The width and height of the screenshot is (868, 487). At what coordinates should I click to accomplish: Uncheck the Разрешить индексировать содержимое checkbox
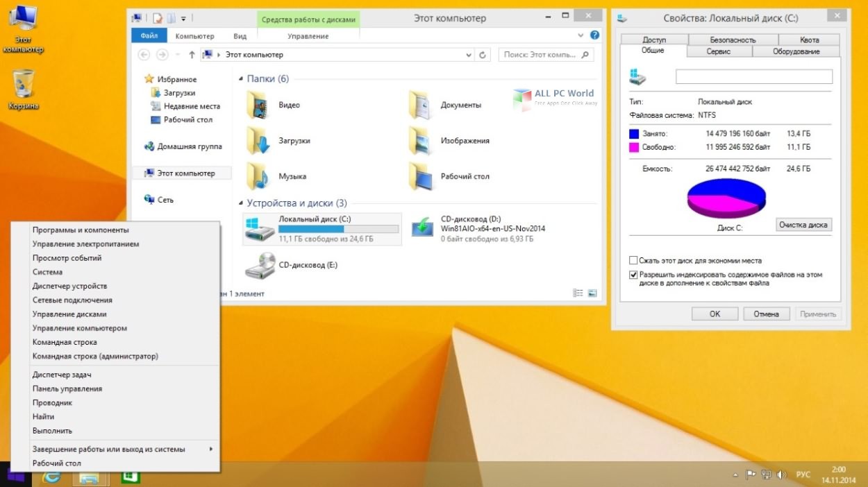coord(633,275)
